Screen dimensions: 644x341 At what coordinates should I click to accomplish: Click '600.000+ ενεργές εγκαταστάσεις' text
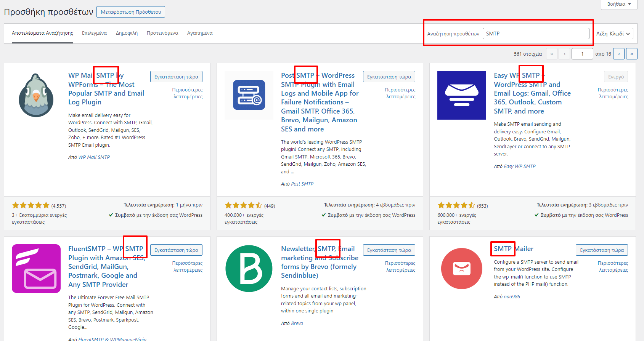click(x=457, y=218)
